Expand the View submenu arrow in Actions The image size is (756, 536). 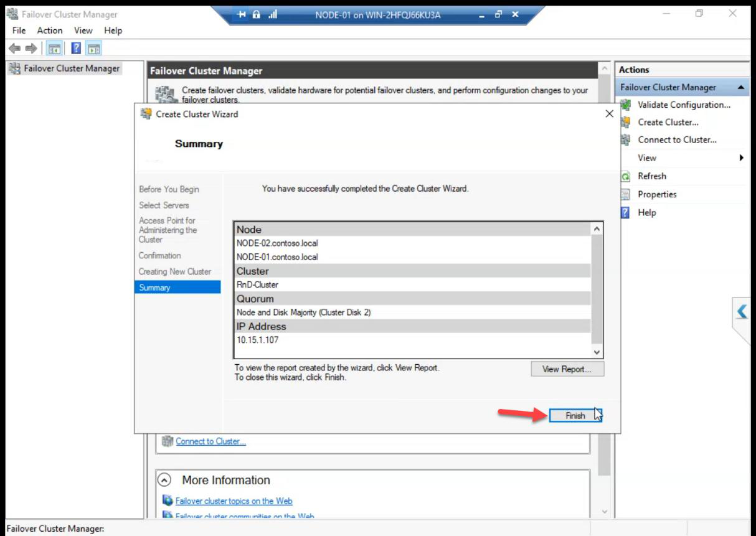click(x=741, y=158)
